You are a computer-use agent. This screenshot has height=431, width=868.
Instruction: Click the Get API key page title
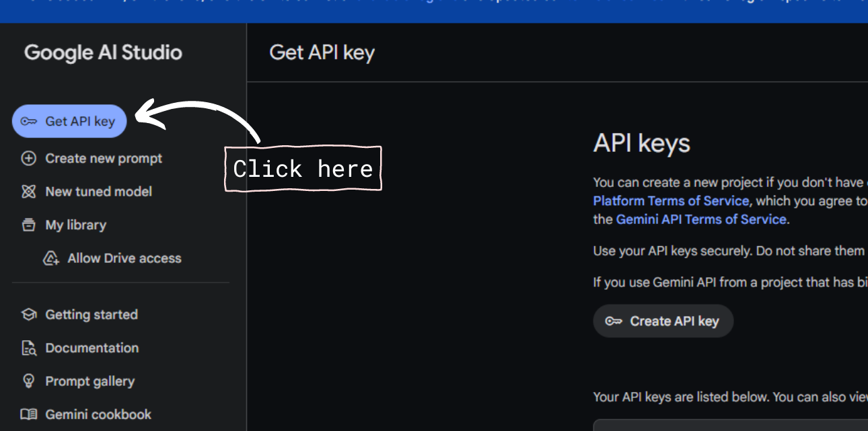(x=322, y=53)
